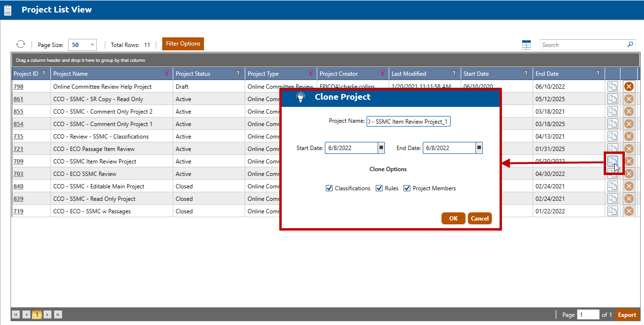Open End Date calendar picker
This screenshot has width=644, height=325.
click(x=478, y=148)
